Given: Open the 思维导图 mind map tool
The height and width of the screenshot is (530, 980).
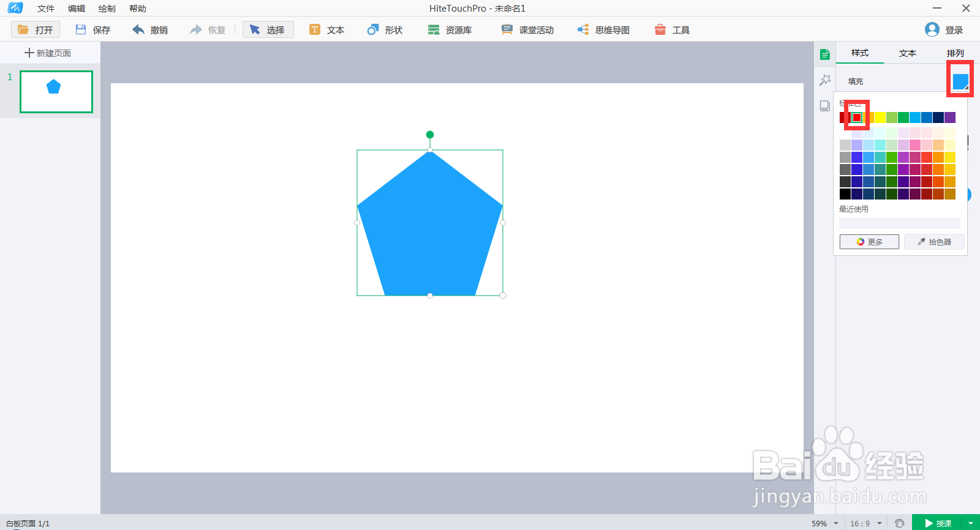Looking at the screenshot, I should point(603,29).
